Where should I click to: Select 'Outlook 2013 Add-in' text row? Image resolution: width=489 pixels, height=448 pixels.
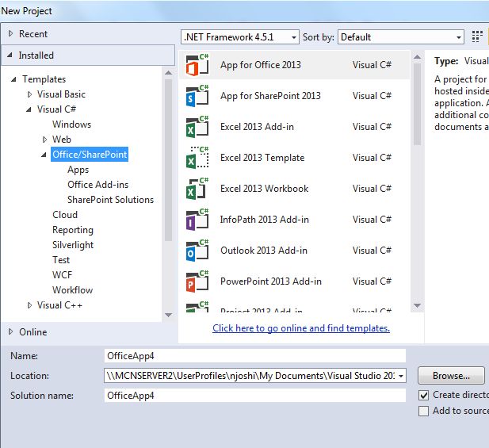coord(264,251)
